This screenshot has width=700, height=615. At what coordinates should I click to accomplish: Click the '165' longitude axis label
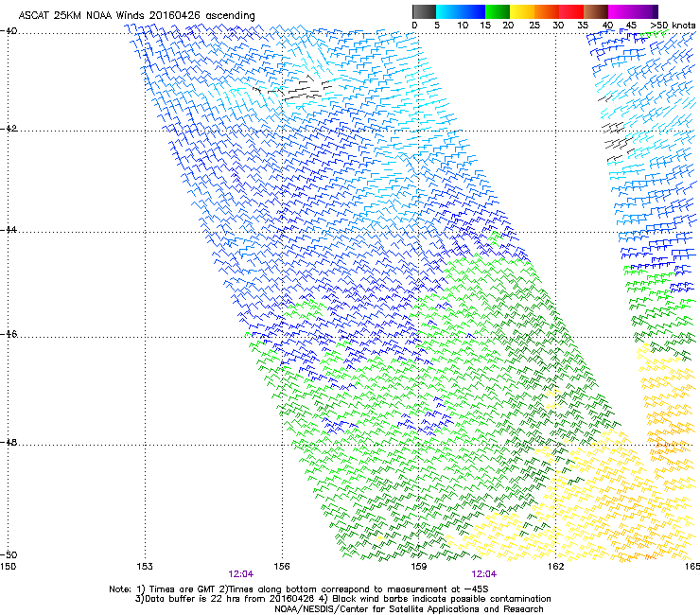(x=692, y=567)
